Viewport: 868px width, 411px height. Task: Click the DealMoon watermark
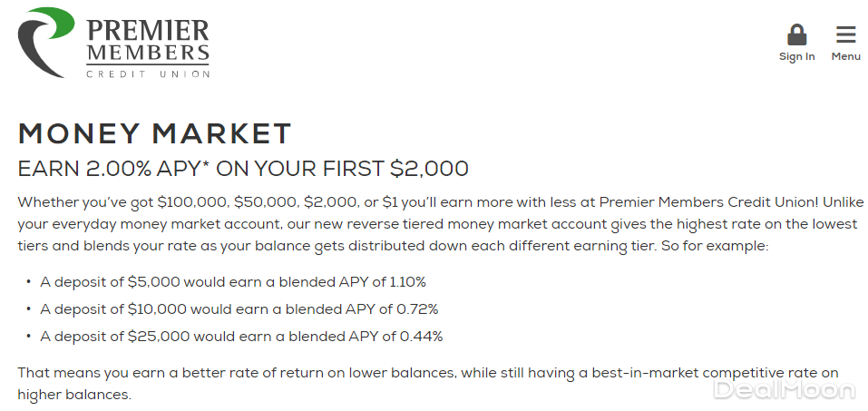point(784,390)
